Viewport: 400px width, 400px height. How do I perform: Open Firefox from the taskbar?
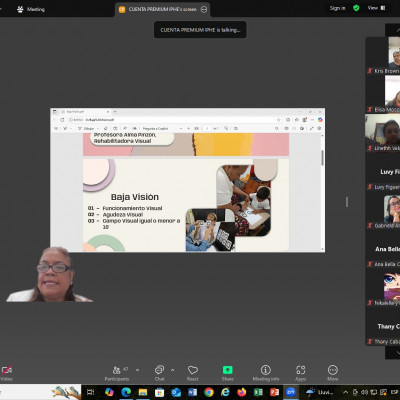242,392
